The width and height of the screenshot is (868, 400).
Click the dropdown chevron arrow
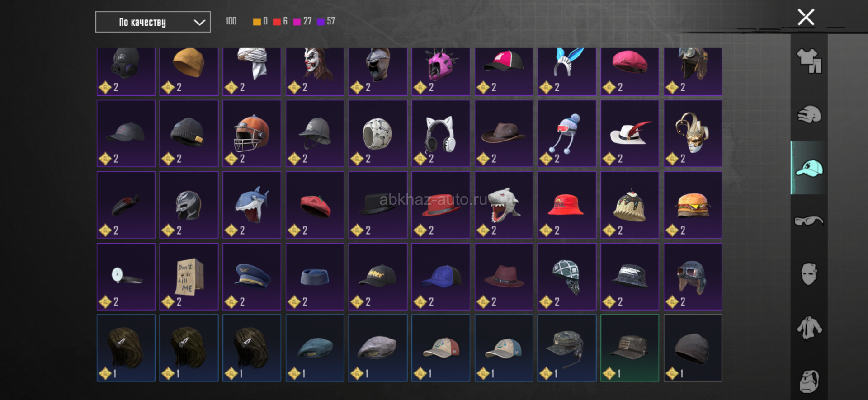[x=199, y=23]
